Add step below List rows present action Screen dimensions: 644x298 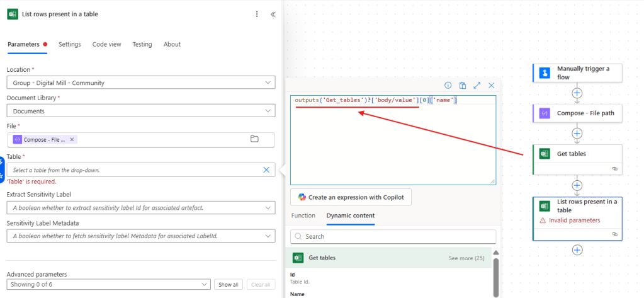pos(577,250)
